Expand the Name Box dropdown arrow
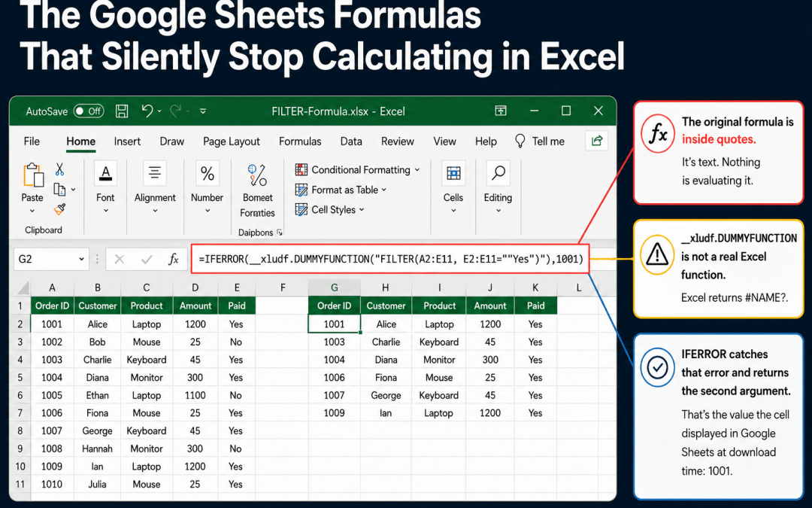This screenshot has height=508, width=812. coord(82,259)
